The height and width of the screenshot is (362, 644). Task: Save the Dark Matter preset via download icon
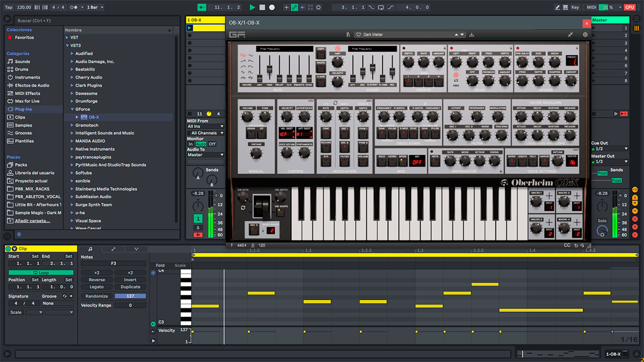(472, 34)
